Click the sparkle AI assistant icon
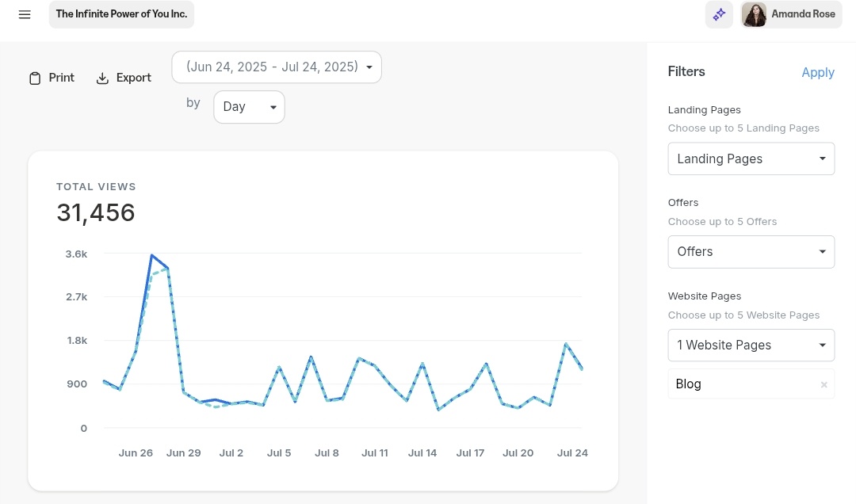Screen dimensions: 856x504 [x=719, y=14]
